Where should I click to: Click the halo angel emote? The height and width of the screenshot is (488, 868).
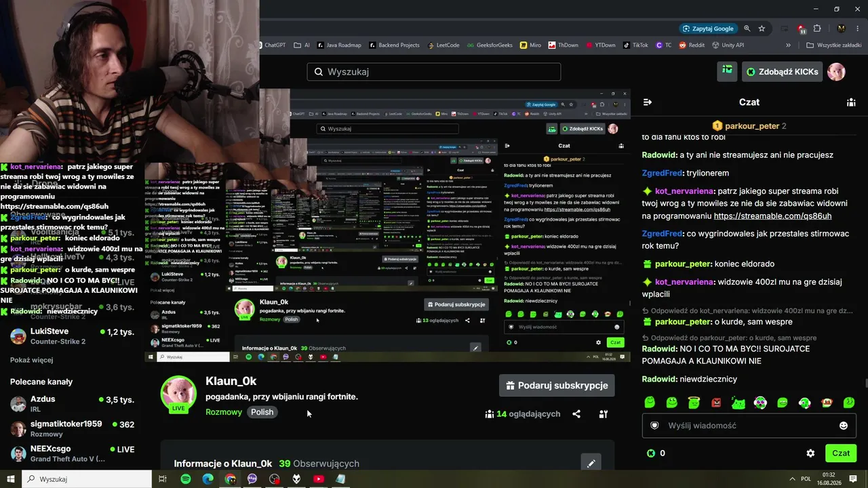pyautogui.click(x=694, y=403)
